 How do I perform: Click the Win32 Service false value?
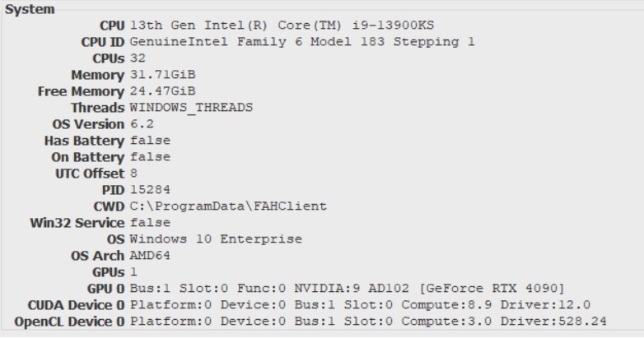(x=150, y=222)
